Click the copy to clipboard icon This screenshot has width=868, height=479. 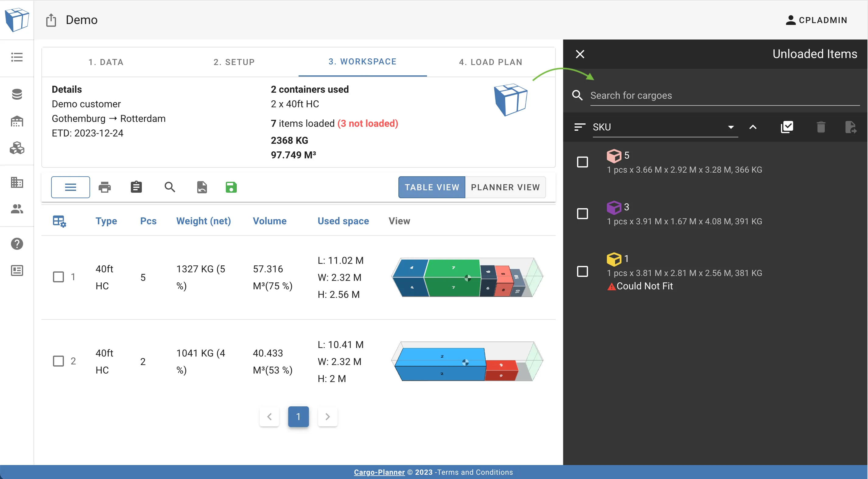[136, 188]
